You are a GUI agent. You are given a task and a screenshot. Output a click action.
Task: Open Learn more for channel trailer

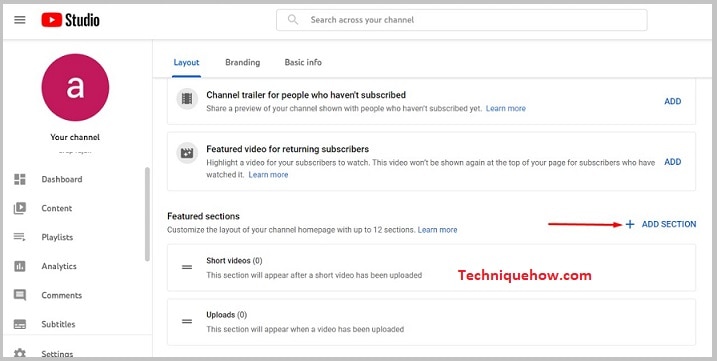(506, 108)
